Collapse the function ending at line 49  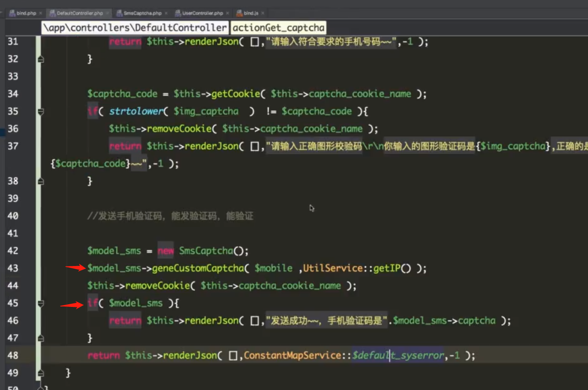(40, 373)
